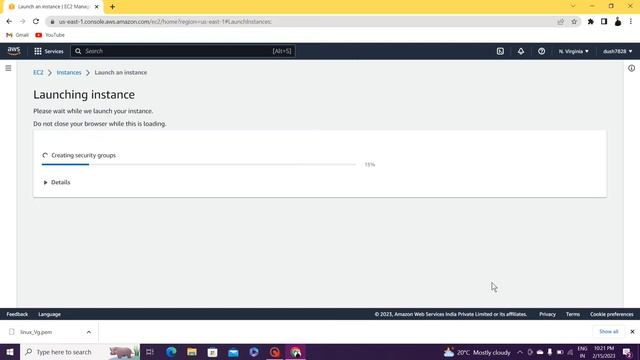
Task: Expand the Details section
Action: (x=57, y=182)
